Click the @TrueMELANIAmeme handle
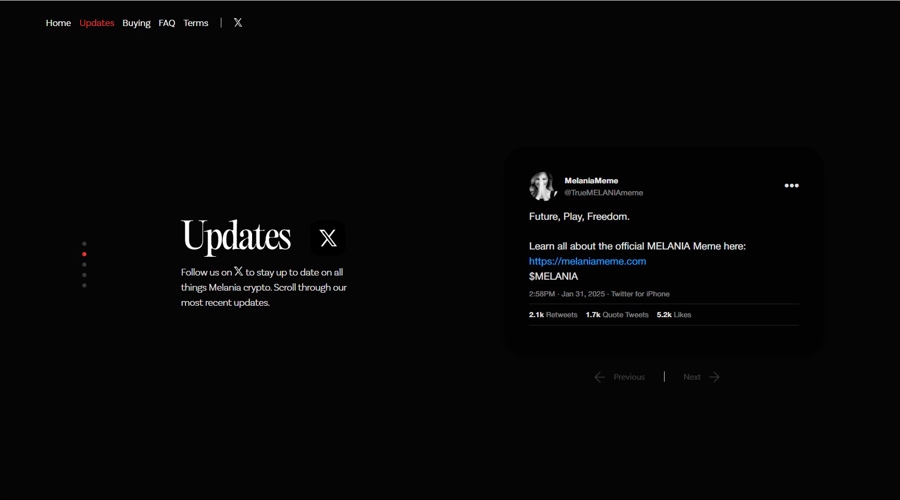 coord(603,193)
